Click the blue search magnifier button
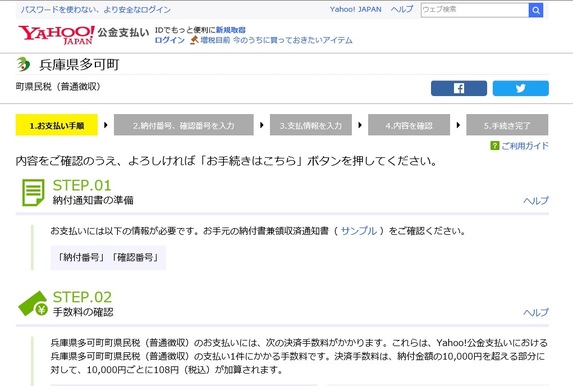This screenshot has height=386, width=573. pos(536,10)
